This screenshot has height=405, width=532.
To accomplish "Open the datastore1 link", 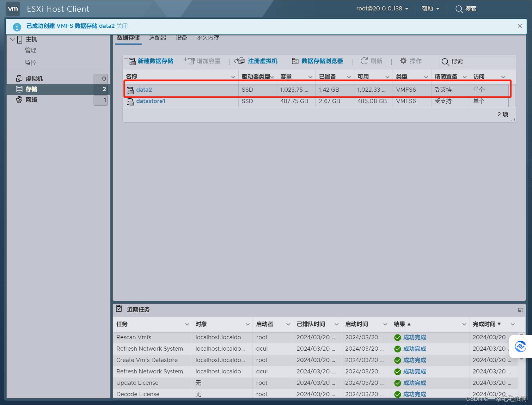I will [150, 101].
